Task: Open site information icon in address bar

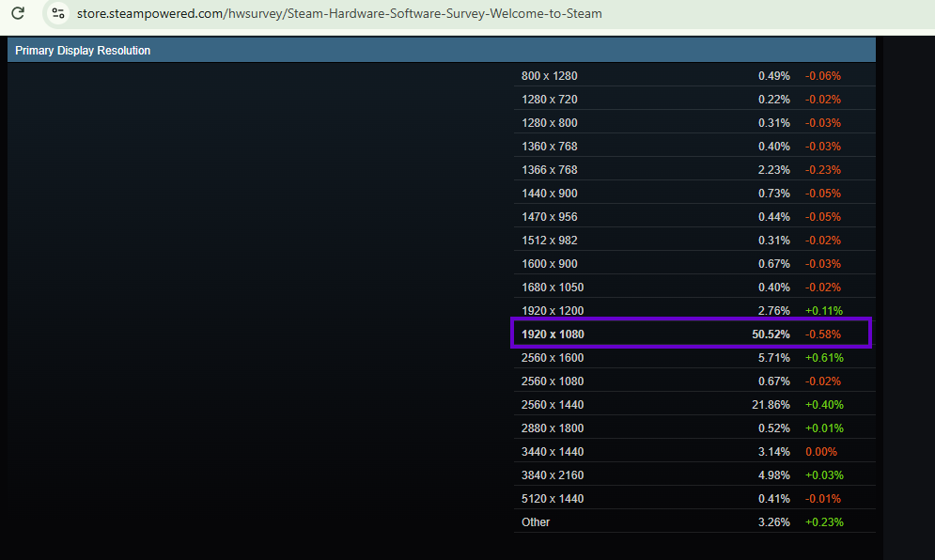Action: [58, 13]
